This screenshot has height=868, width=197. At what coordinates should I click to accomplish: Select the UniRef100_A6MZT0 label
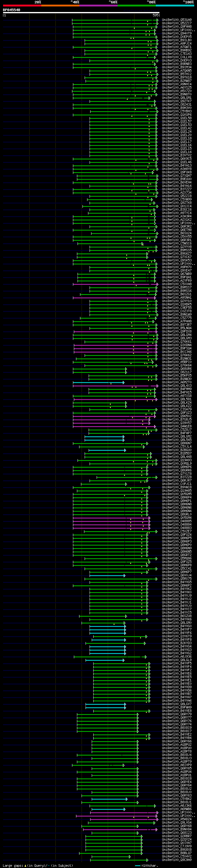[177, 382]
